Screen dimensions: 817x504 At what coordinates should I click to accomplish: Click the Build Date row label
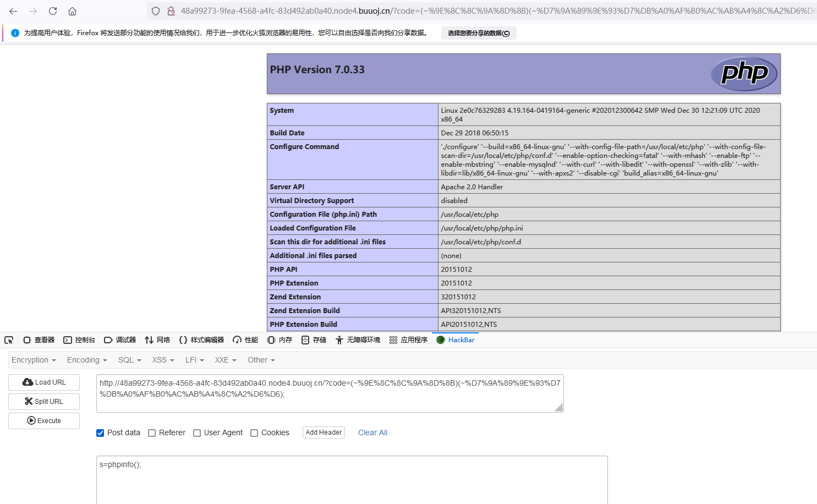(287, 133)
